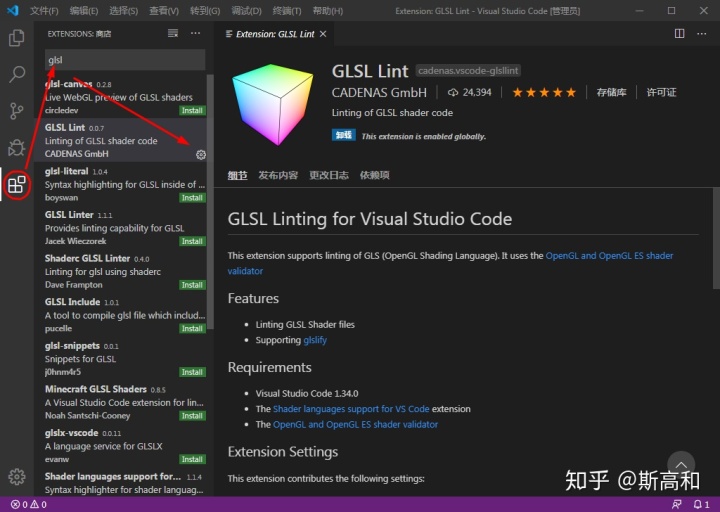
Task: Open Shader languages support for VS Code link
Action: (x=351, y=409)
